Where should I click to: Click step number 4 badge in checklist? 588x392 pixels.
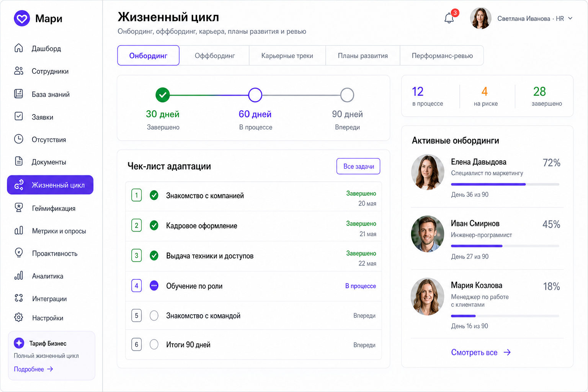click(137, 286)
